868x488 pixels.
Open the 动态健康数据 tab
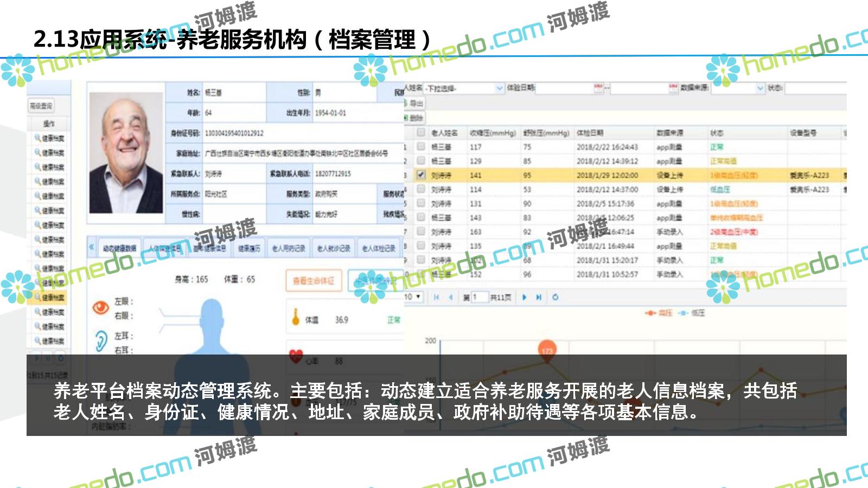click(119, 248)
